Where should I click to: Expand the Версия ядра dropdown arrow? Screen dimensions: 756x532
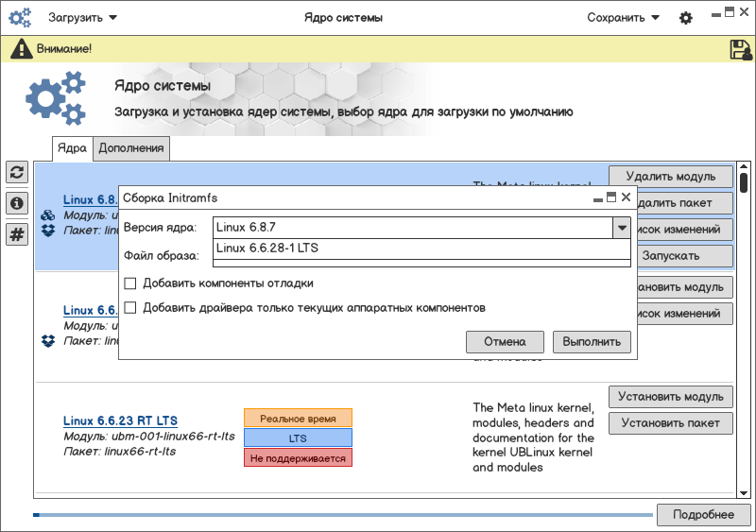tap(621, 227)
